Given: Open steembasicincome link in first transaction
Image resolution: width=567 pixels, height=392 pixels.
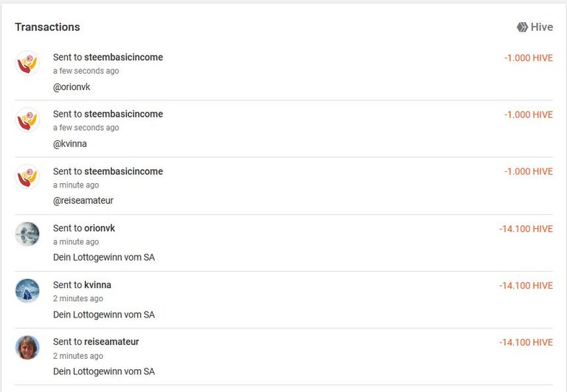Looking at the screenshot, I should coord(123,57).
